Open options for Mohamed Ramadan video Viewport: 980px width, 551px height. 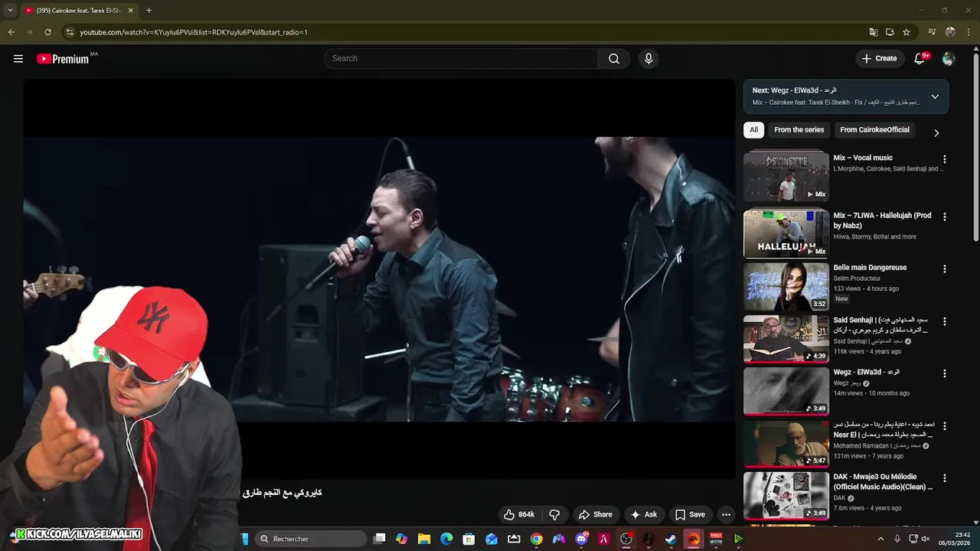(x=944, y=425)
